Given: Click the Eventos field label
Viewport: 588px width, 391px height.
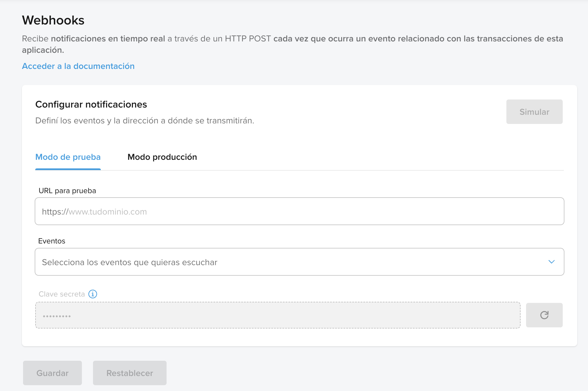Looking at the screenshot, I should tap(52, 241).
